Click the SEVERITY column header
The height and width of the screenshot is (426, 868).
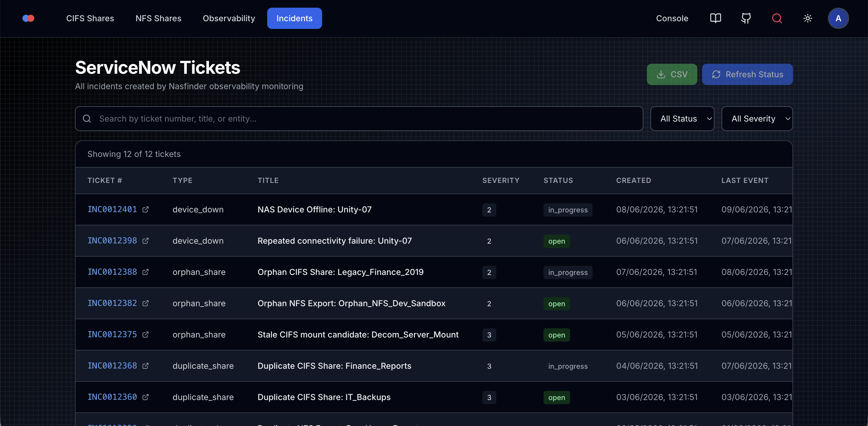point(501,181)
